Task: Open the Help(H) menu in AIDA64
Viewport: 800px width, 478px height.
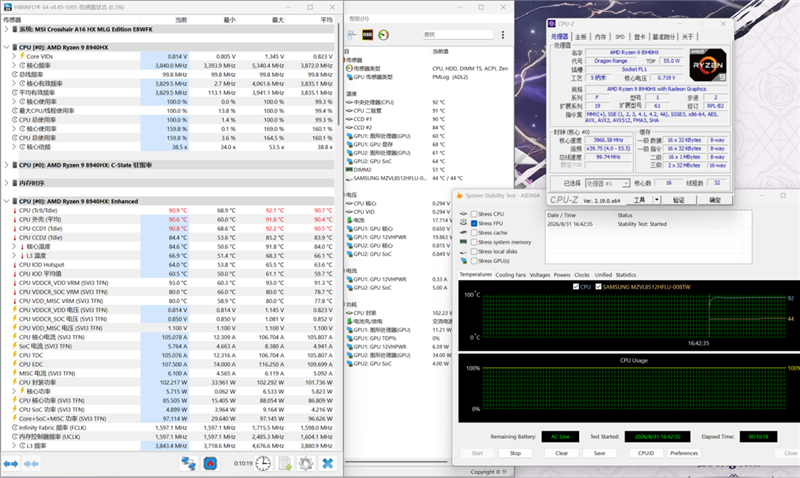Action: pos(359,19)
